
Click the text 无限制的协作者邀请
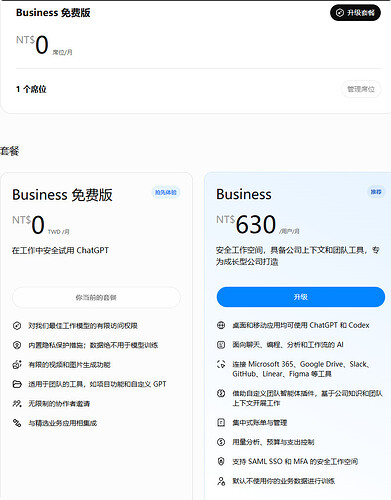[59, 404]
